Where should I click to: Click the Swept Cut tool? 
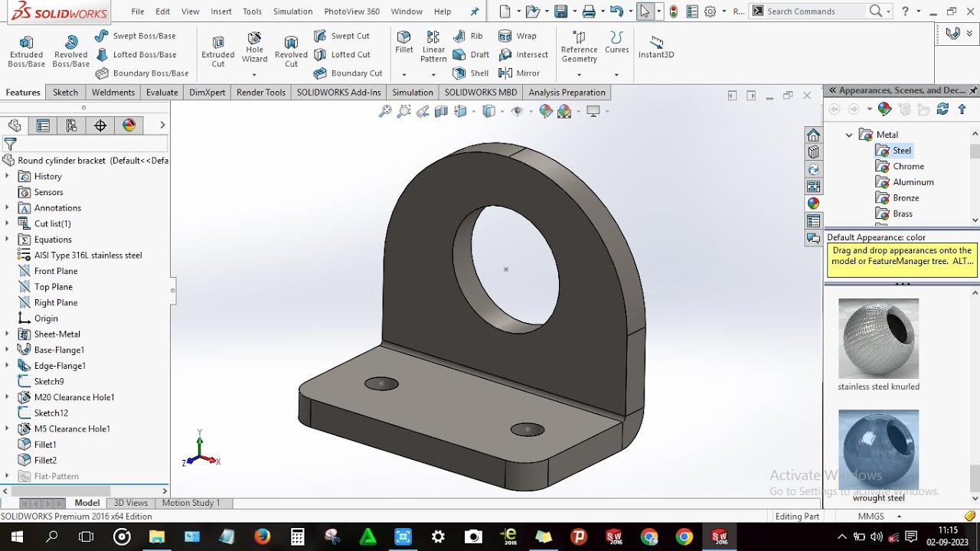(x=341, y=36)
